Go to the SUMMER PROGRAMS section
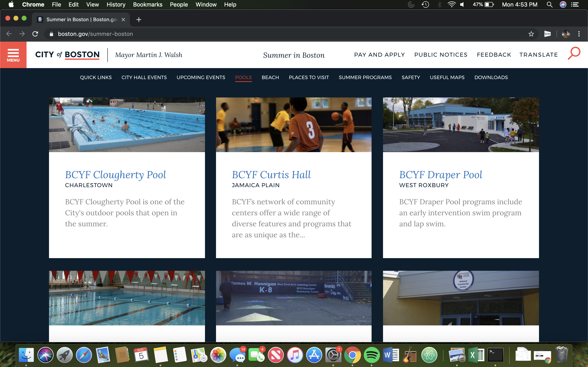Image resolution: width=588 pixels, height=367 pixels. pyautogui.click(x=365, y=77)
